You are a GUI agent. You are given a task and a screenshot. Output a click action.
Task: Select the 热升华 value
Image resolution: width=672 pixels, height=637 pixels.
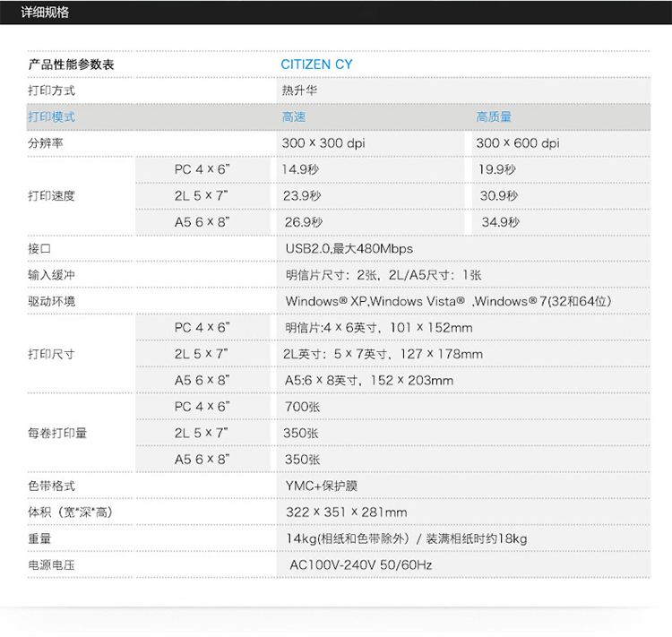tap(299, 90)
